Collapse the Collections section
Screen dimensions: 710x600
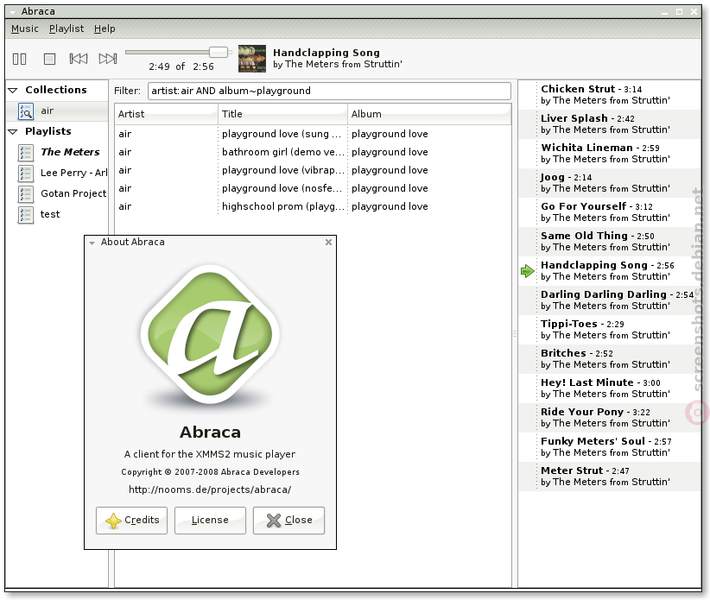(13, 90)
